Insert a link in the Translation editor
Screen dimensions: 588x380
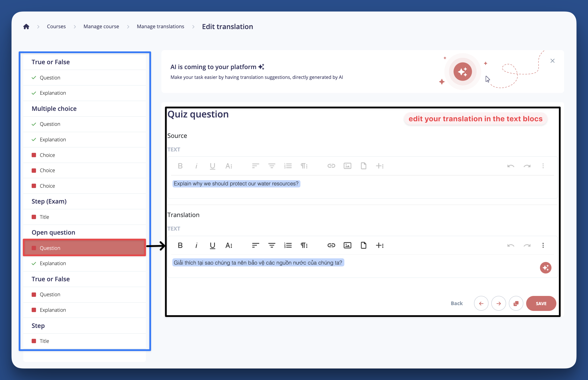point(331,245)
